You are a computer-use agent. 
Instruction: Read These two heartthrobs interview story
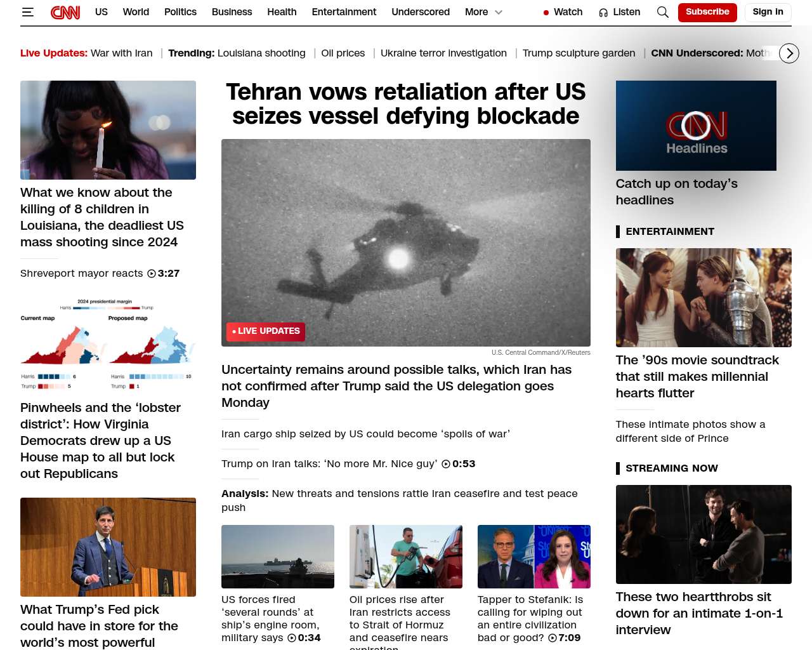click(x=699, y=613)
